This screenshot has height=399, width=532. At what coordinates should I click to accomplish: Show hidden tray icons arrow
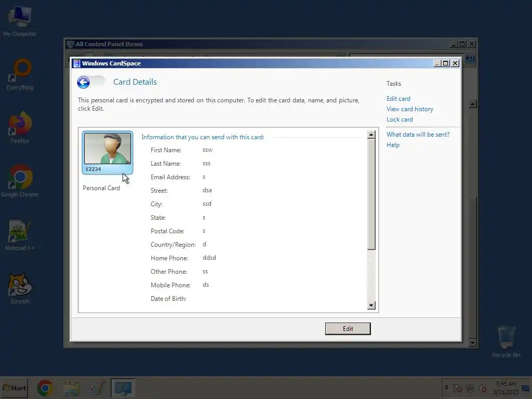pyautogui.click(x=446, y=388)
